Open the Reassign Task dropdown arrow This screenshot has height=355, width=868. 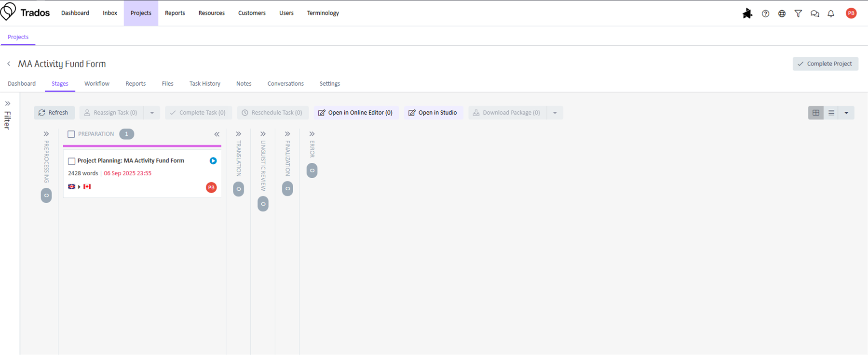click(152, 113)
